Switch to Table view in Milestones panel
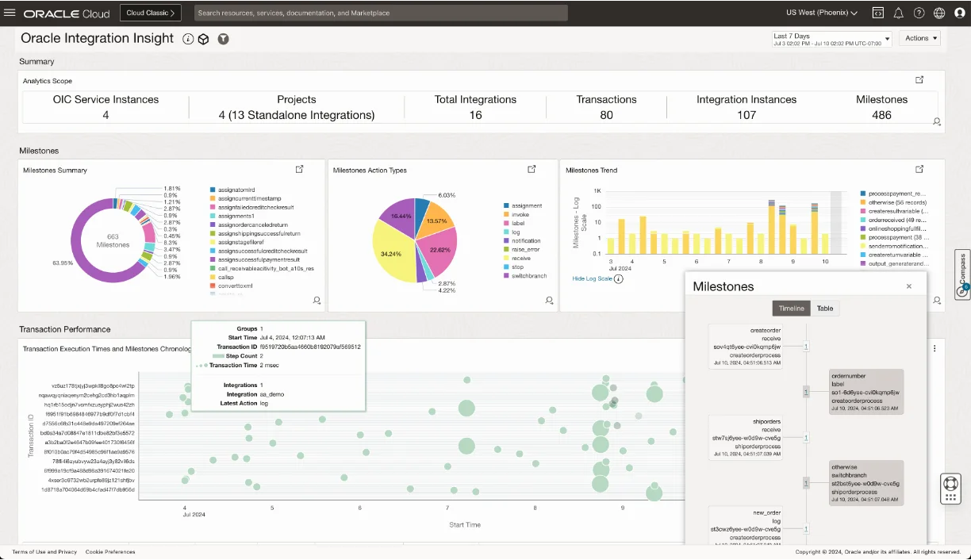The height and width of the screenshot is (560, 971). point(825,309)
